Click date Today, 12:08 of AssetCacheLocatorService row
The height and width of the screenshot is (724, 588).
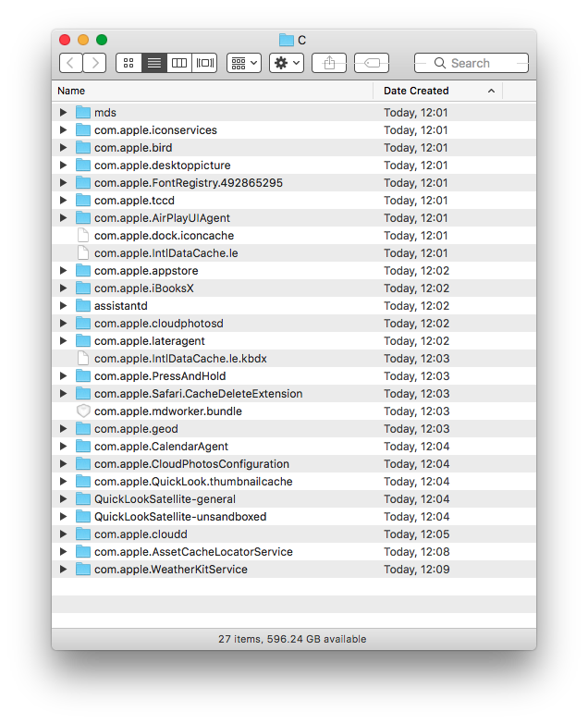pos(416,552)
